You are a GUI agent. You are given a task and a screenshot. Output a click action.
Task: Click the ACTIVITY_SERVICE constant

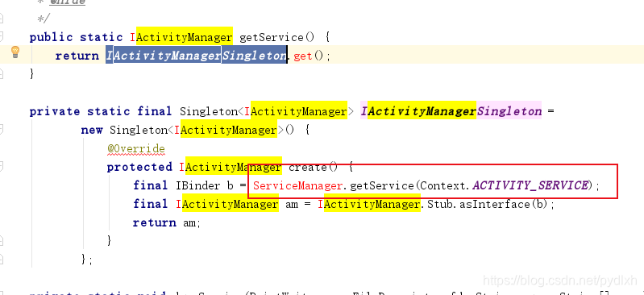point(530,185)
